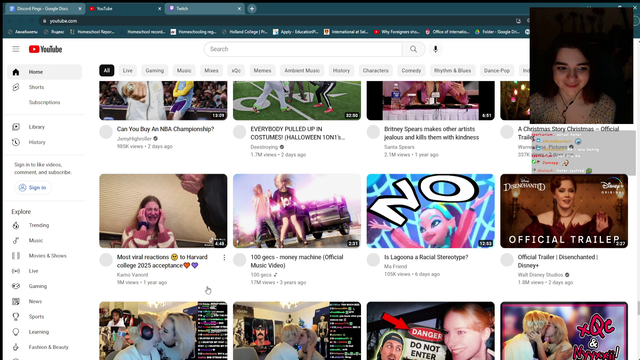Open Disenchanted Official Trailer thumbnail

pyautogui.click(x=564, y=211)
